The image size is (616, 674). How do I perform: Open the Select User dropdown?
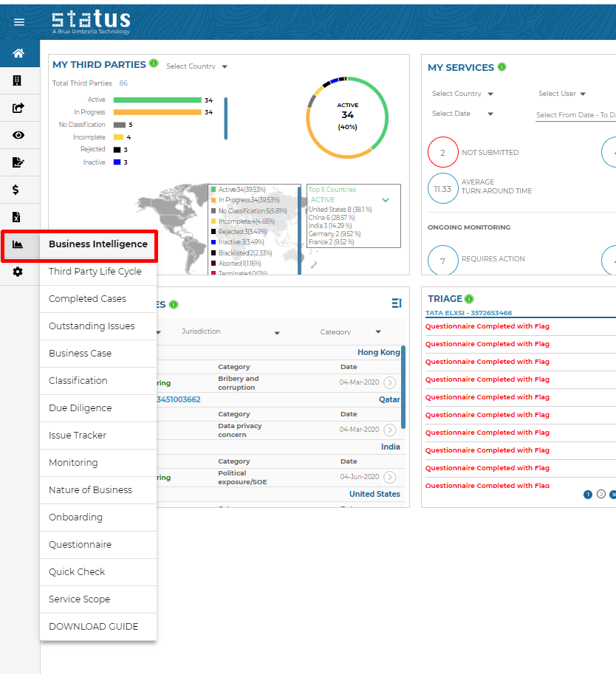pos(561,94)
